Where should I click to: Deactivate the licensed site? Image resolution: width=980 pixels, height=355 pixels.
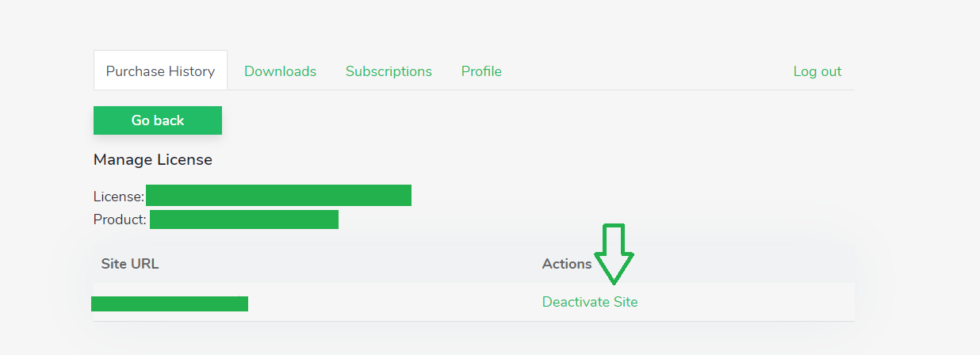(590, 302)
